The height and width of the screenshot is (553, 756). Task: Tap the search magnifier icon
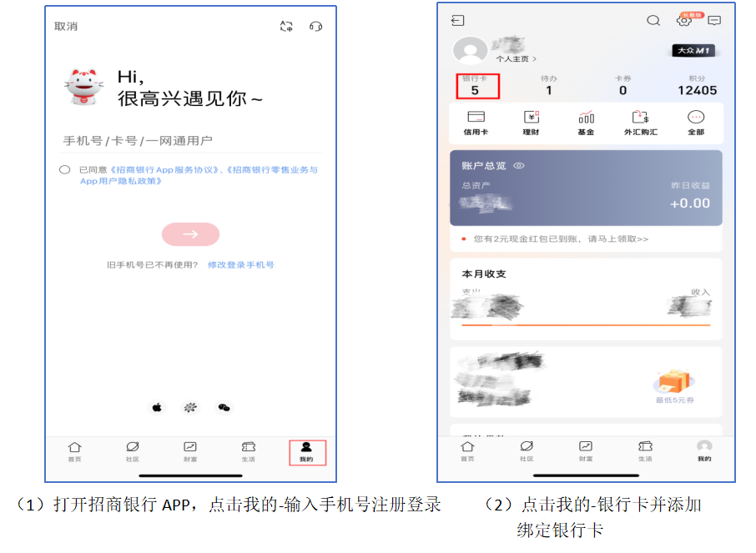tap(653, 21)
